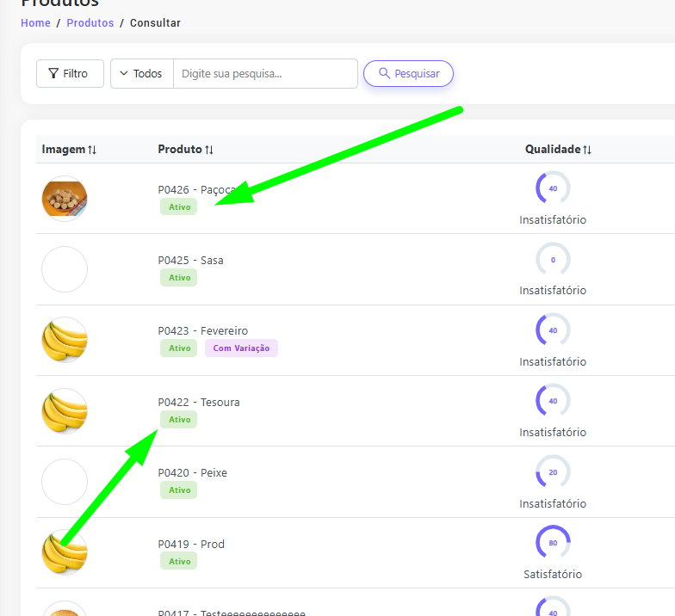This screenshot has height=616, width=675.
Task: Click the search input field
Action: (x=265, y=74)
